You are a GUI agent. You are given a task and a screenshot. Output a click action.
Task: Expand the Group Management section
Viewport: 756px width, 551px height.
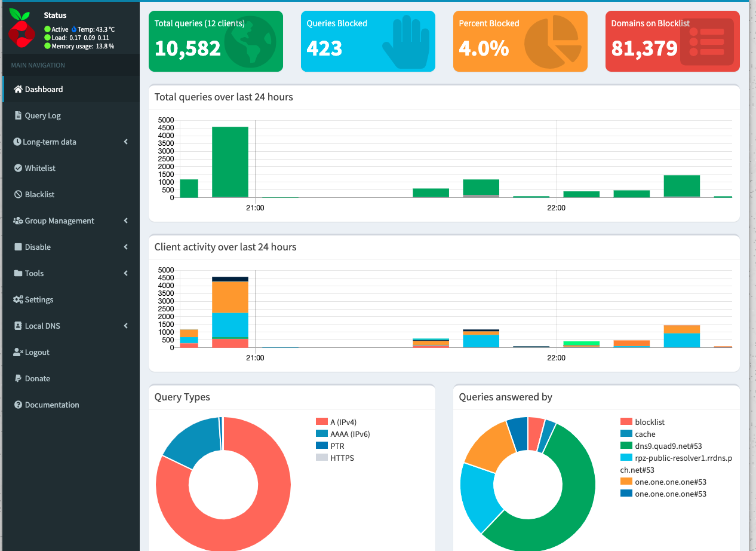pos(59,221)
